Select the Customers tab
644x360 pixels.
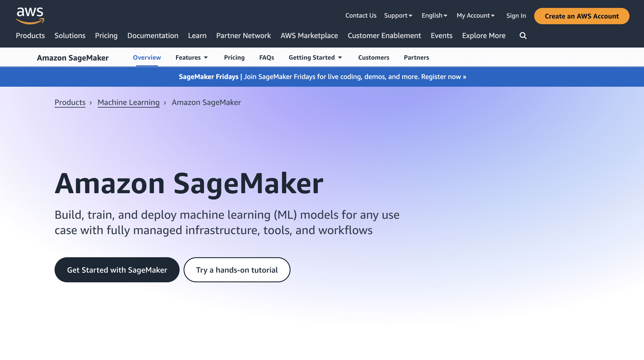click(374, 57)
